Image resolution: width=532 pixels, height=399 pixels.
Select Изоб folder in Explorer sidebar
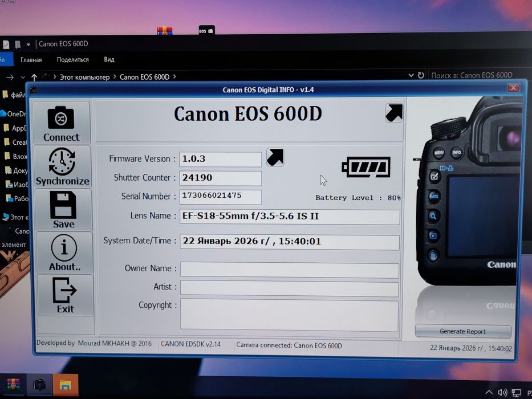pos(17,184)
